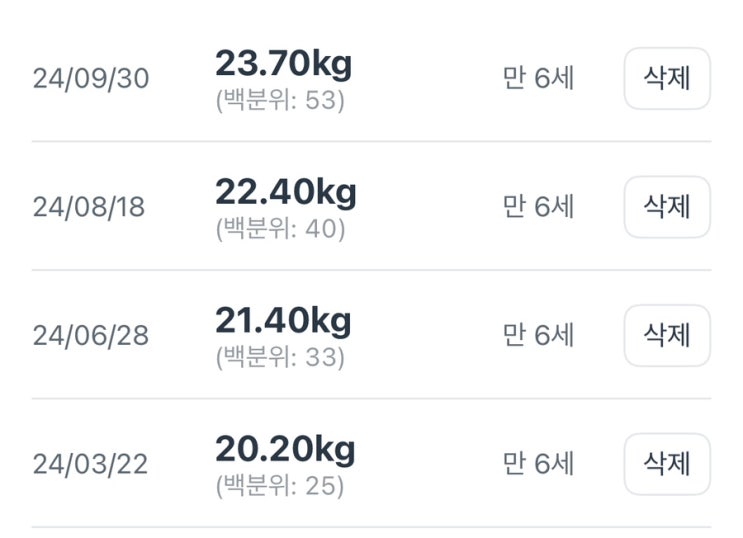Select the 24/09/30 date label

[91, 78]
